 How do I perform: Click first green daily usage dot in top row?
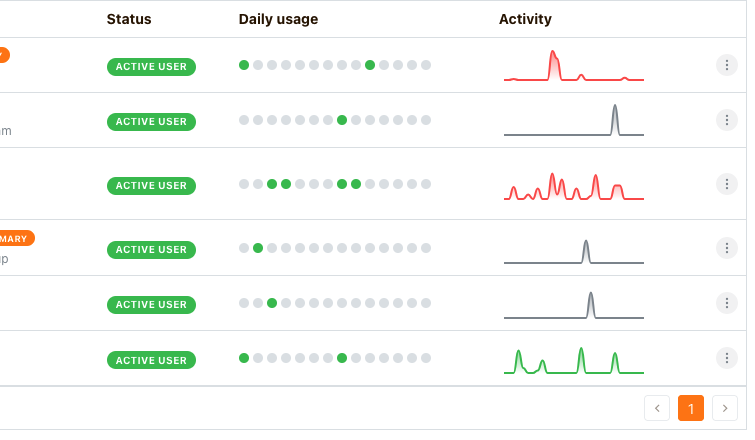244,65
